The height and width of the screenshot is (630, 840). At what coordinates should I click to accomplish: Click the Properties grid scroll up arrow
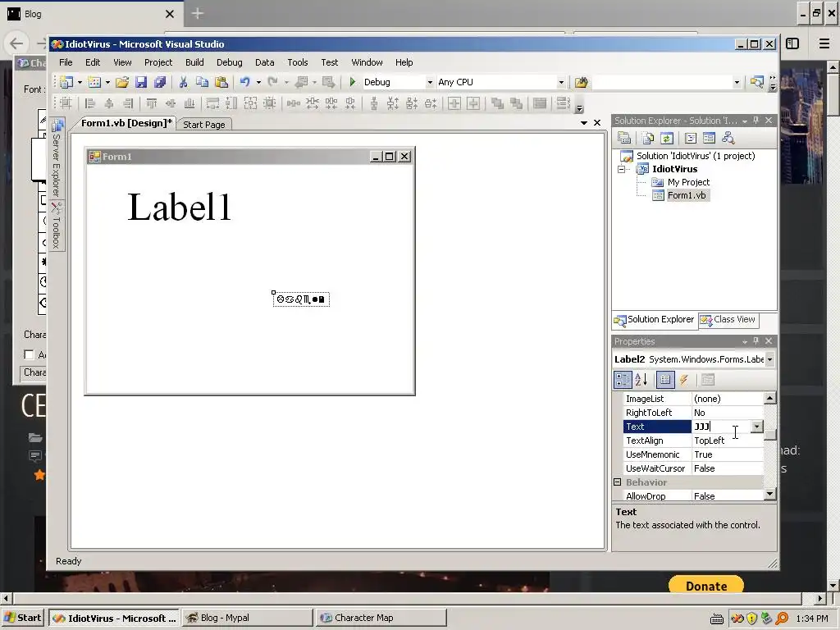pos(769,398)
